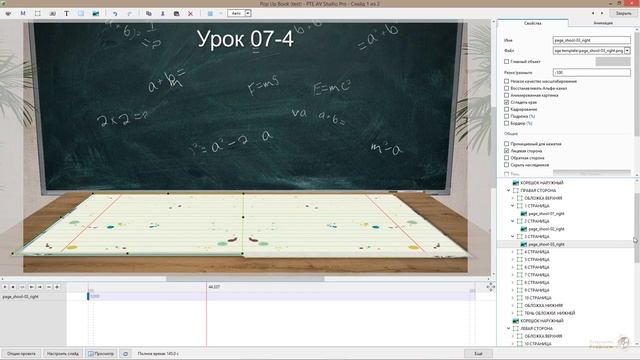Click the objects tree vertical scrollbar

(x=637, y=227)
